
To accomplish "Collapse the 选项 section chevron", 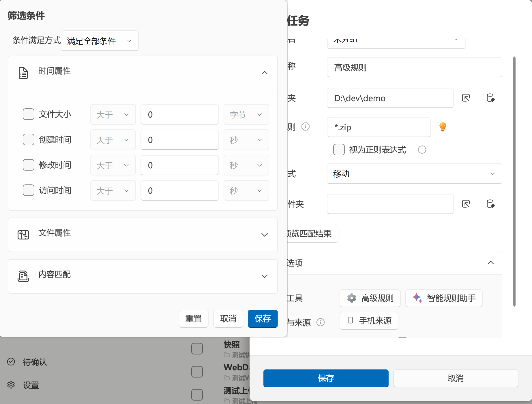I will pyautogui.click(x=491, y=263).
